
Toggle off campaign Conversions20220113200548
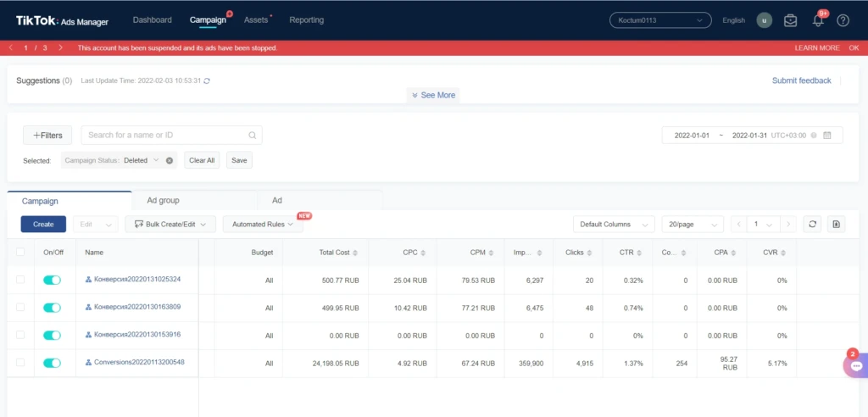[x=52, y=364]
